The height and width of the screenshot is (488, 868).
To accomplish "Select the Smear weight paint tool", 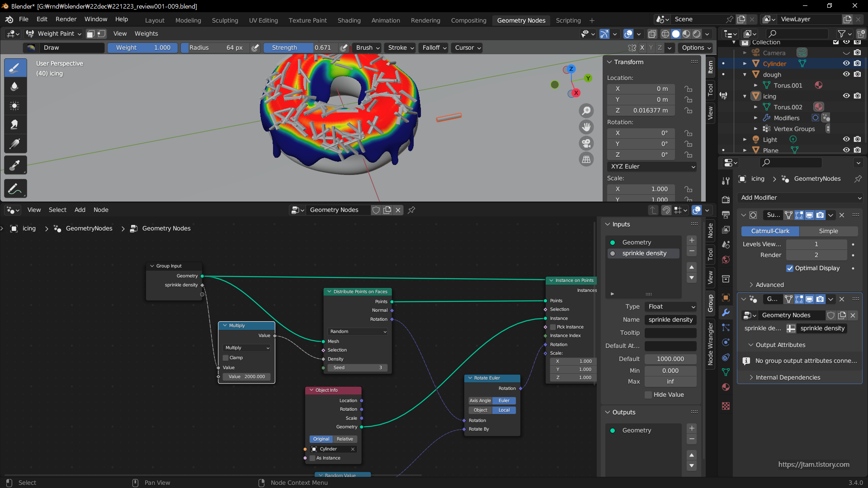I will pos(15,125).
